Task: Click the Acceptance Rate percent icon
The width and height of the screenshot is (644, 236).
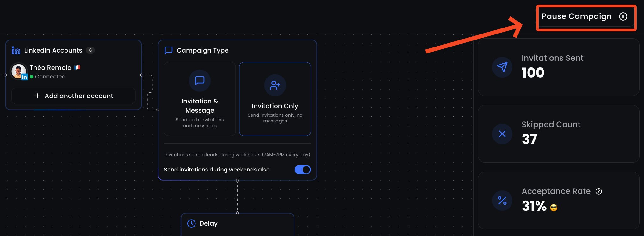Action: pos(502,201)
